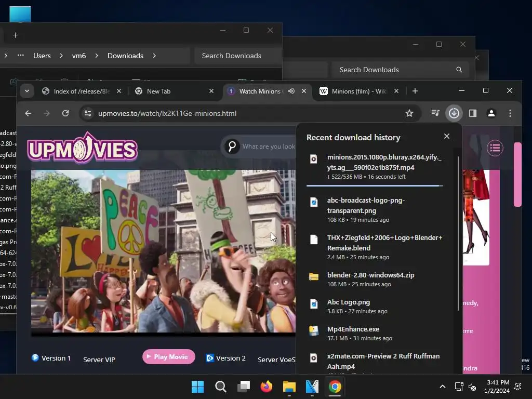Open blender-2.80-windows64.zip download

(375, 279)
